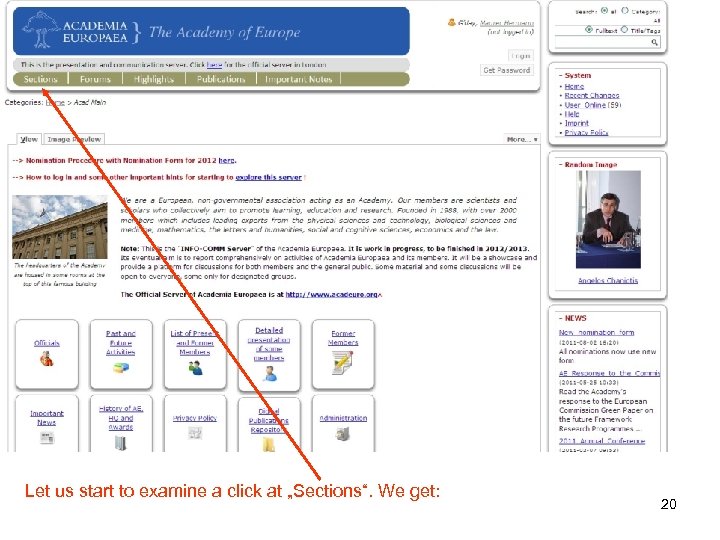Click the Home link in the Categories breadcrumb
This screenshot has height=540, width=720.
[x=55, y=102]
